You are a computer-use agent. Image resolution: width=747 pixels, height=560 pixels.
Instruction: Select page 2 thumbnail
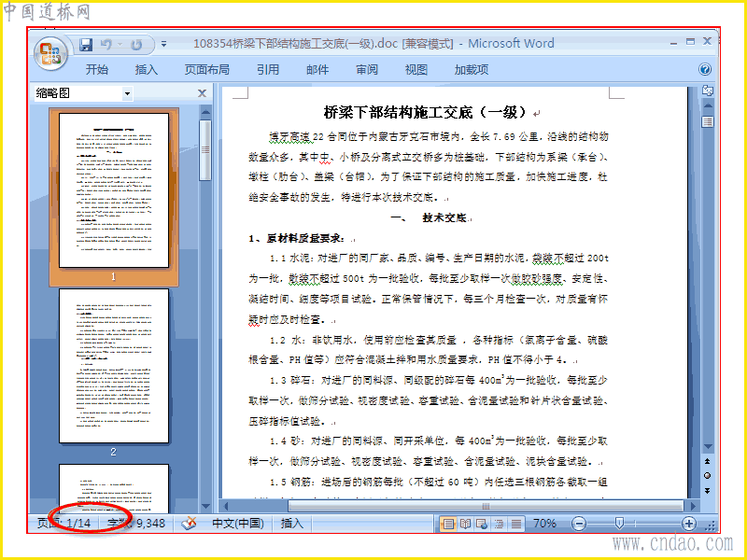pos(113,366)
